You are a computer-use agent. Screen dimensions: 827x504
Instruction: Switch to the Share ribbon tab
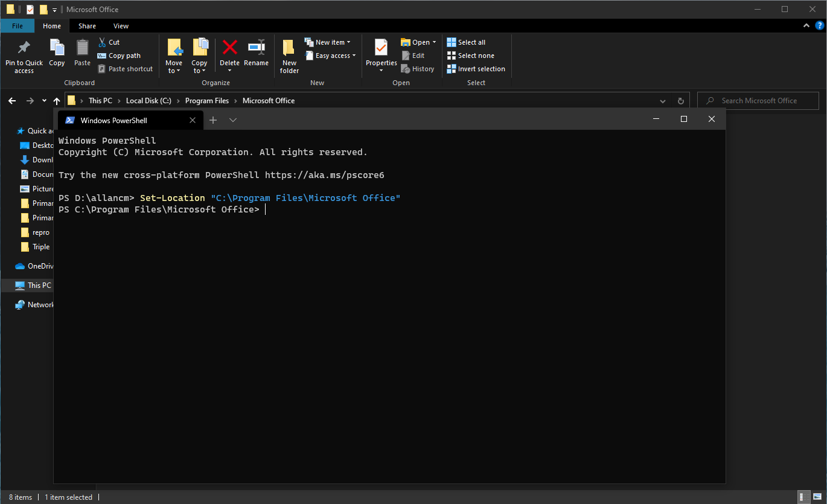pyautogui.click(x=87, y=25)
